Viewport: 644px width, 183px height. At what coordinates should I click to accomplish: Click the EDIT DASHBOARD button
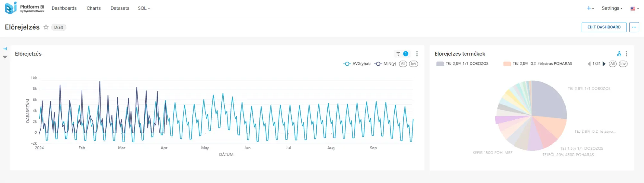[604, 27]
